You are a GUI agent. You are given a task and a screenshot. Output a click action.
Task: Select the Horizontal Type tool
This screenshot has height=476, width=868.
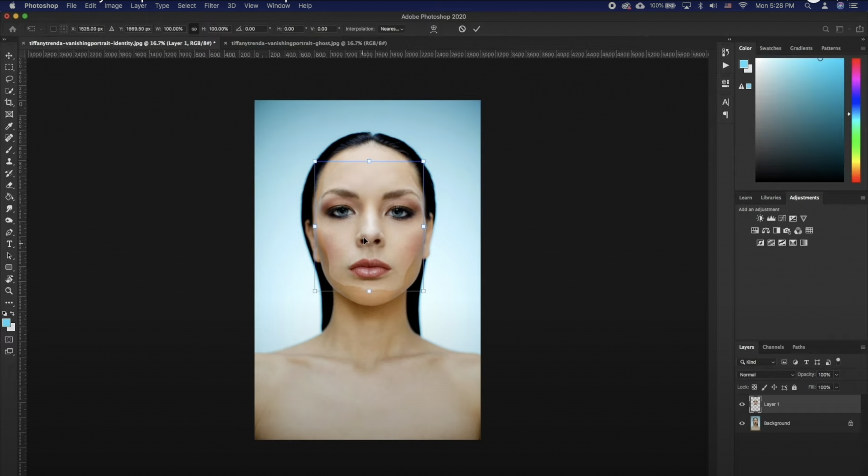pos(9,244)
